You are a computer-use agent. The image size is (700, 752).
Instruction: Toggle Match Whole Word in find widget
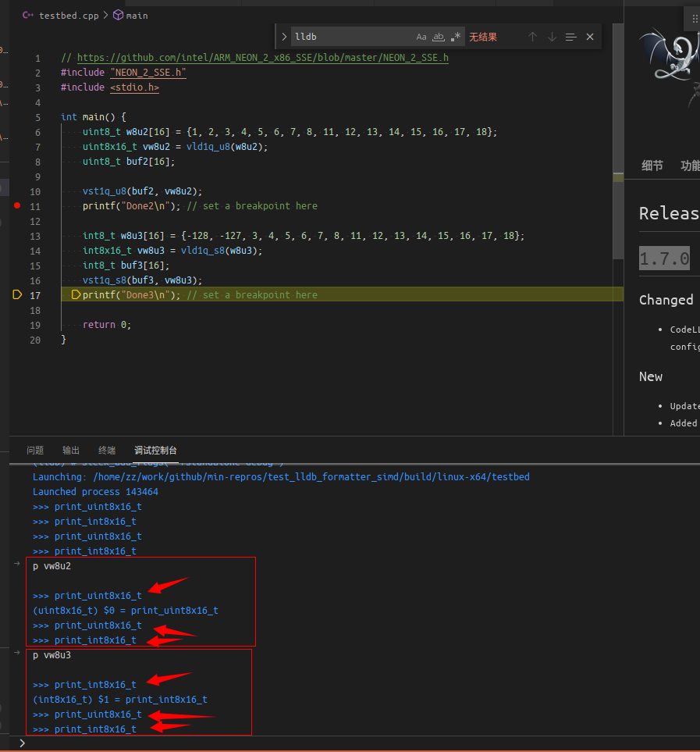coord(439,37)
